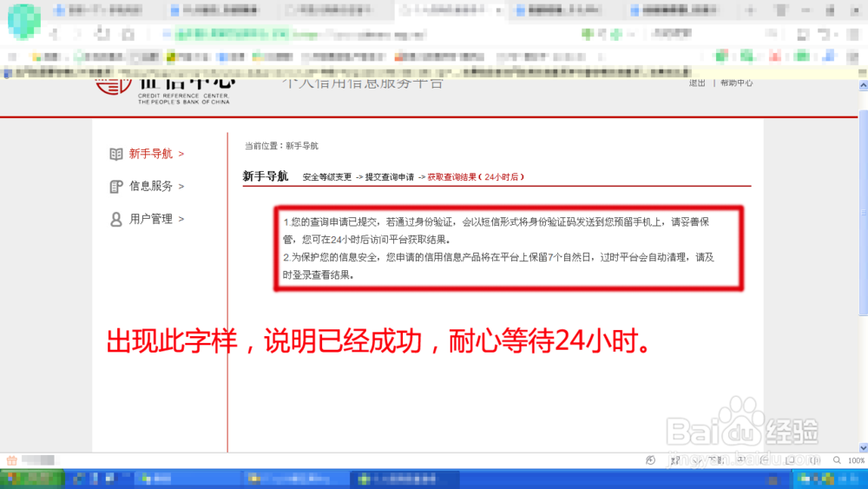This screenshot has height=489, width=868.
Task: Click the page scrollbar down arrow
Action: pos(863,447)
